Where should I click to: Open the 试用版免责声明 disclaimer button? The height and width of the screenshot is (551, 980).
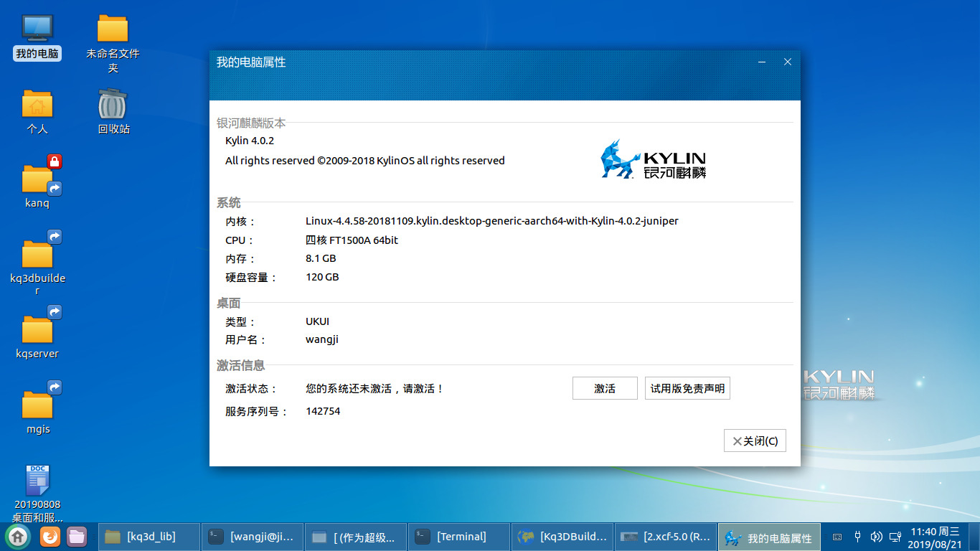coord(687,388)
